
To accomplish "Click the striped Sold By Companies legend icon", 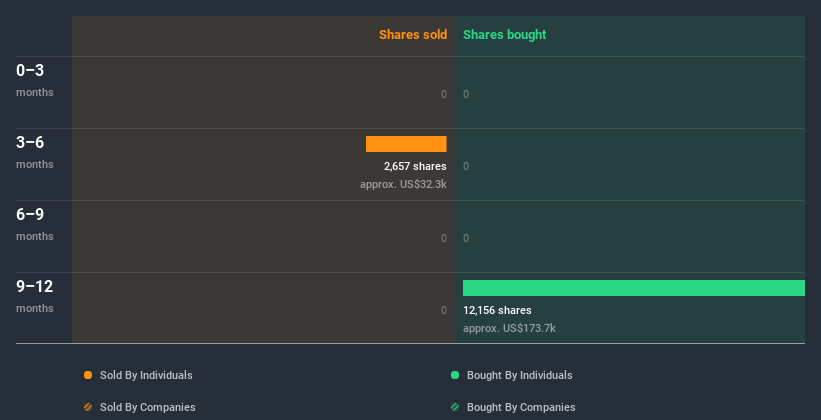I will [x=88, y=407].
